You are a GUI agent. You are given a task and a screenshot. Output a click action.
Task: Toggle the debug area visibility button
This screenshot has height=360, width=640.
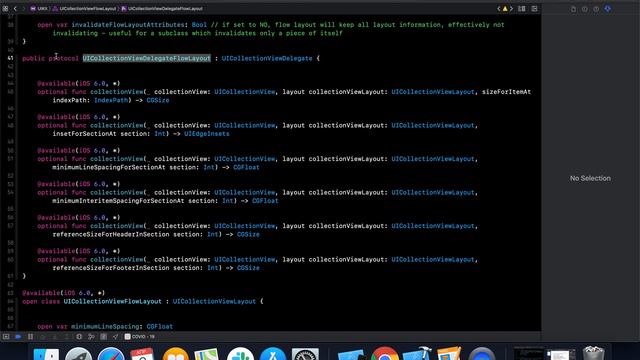(6, 337)
